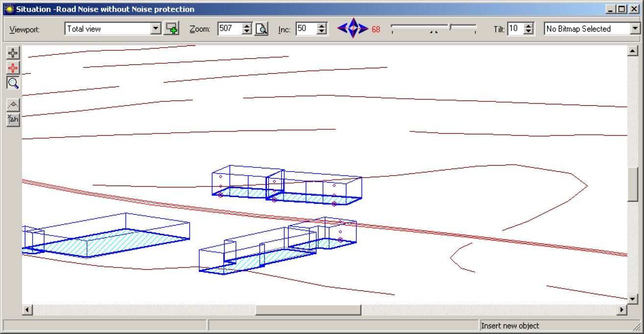Click the blue compass rotation control

point(353,28)
